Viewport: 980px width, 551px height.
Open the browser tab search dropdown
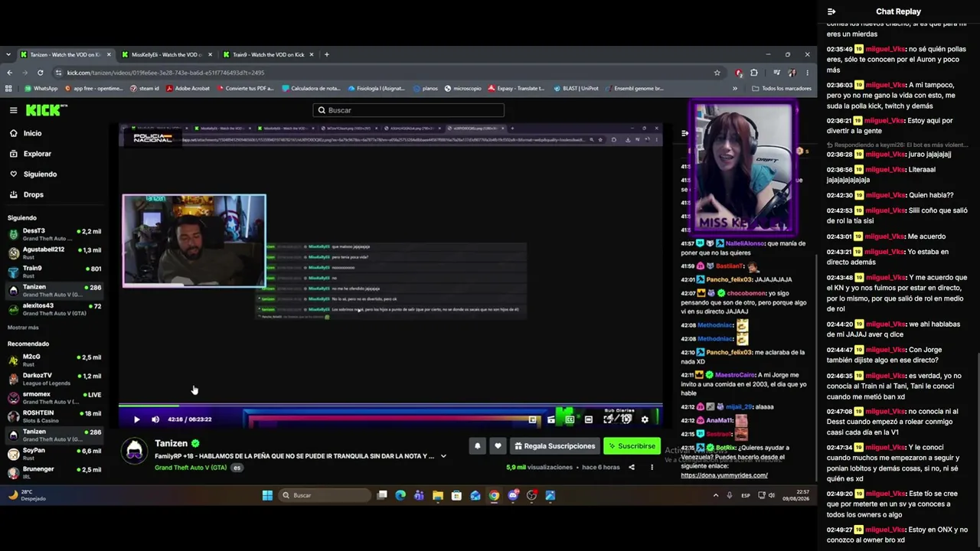(8, 54)
